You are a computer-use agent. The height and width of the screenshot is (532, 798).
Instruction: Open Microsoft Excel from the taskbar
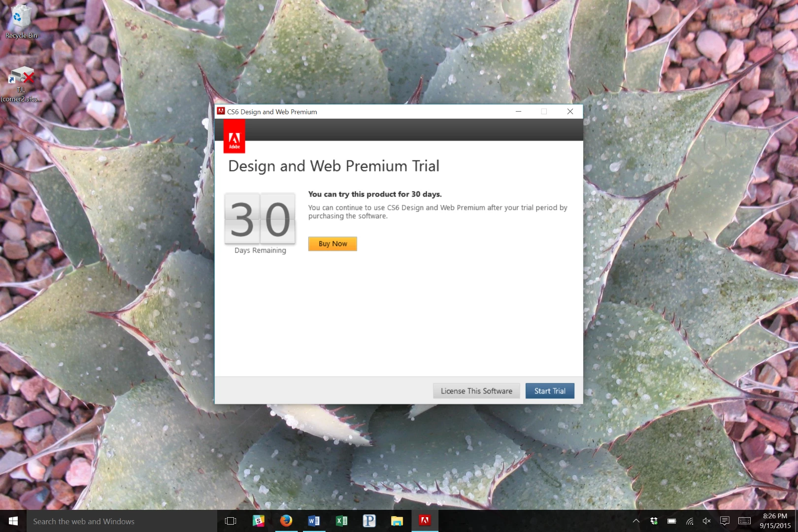(341, 521)
